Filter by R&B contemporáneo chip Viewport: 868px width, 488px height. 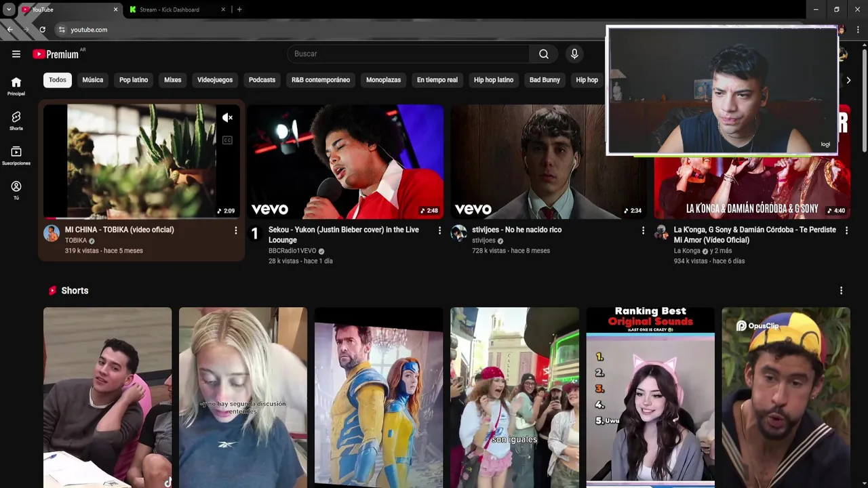(321, 80)
